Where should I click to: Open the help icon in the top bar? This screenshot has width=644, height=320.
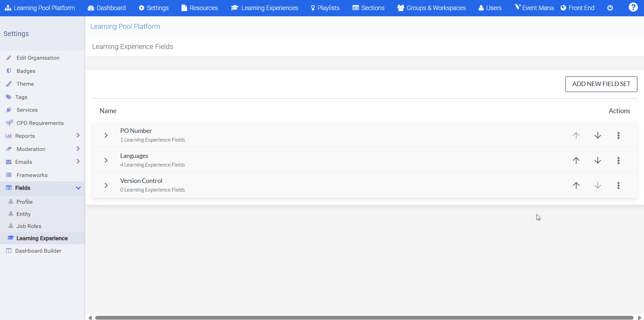(x=633, y=7)
